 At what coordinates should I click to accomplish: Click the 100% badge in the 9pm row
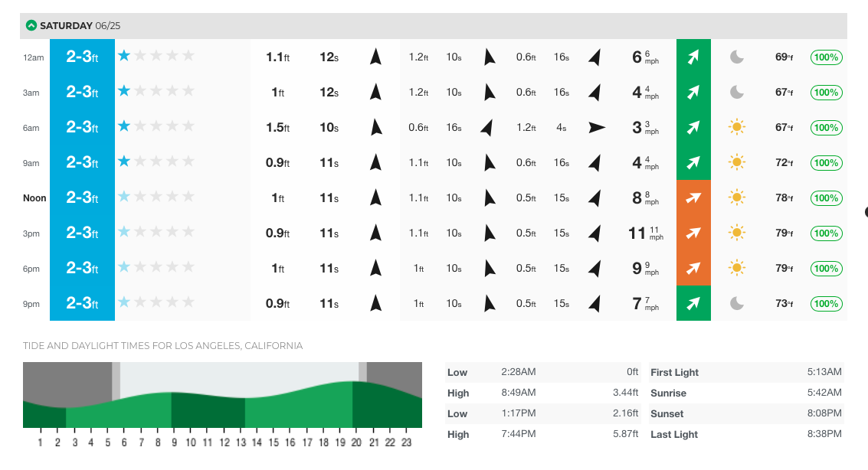[826, 303]
